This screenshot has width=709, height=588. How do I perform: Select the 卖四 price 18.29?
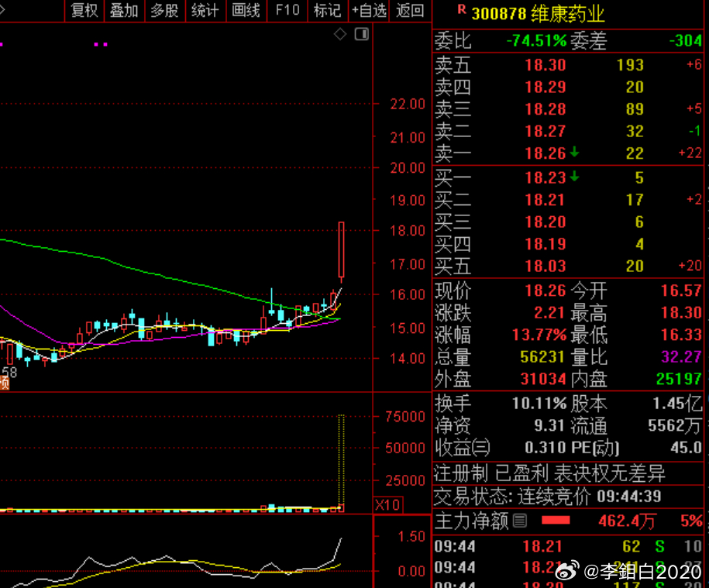(546, 88)
